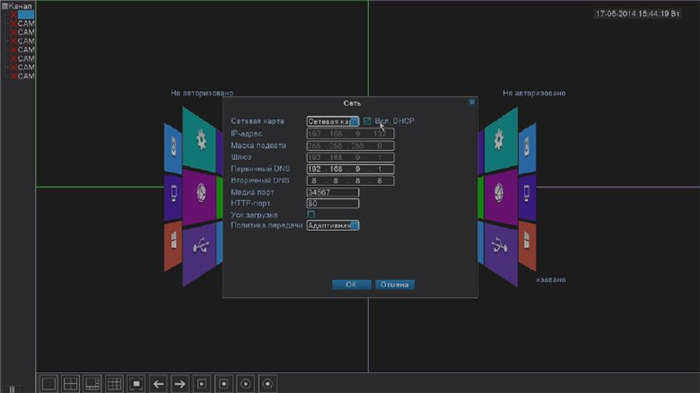Select the four-split view layout icon

[71, 384]
